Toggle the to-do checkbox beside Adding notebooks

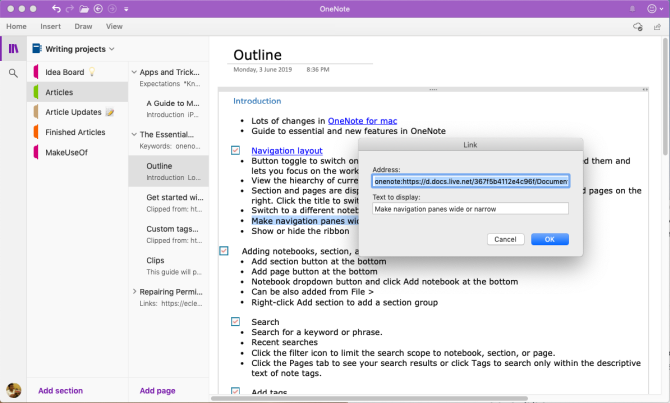tap(224, 251)
